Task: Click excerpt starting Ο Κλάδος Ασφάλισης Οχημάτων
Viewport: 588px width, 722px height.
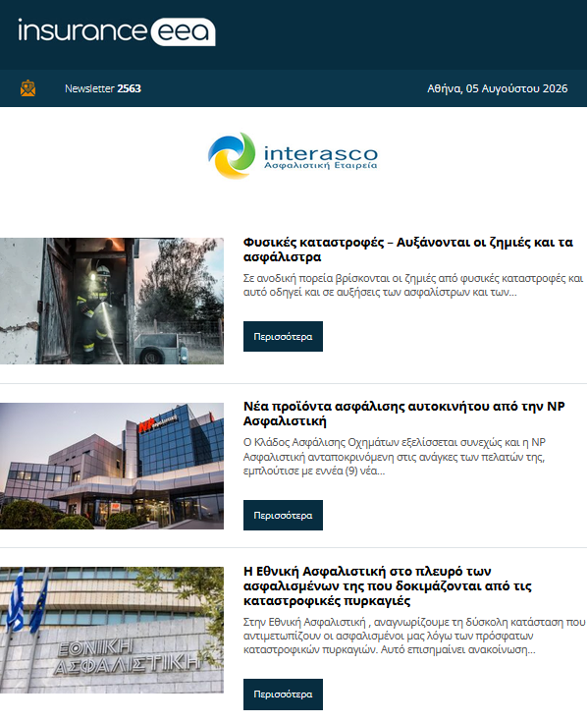Action: (x=395, y=457)
